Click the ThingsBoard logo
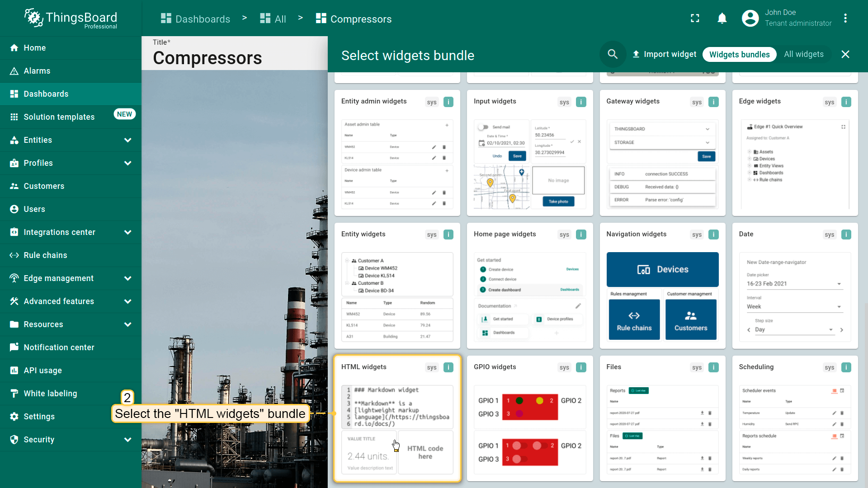 click(x=71, y=19)
